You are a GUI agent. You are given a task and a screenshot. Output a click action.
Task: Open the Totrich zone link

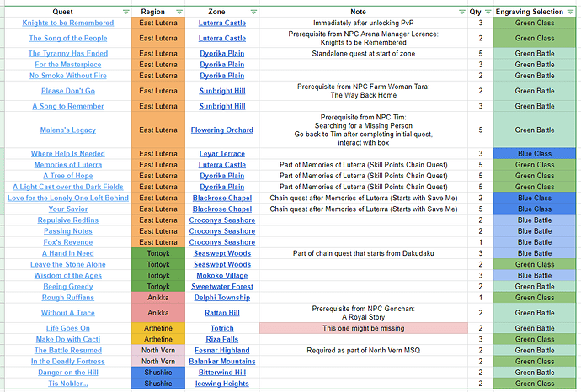click(222, 328)
